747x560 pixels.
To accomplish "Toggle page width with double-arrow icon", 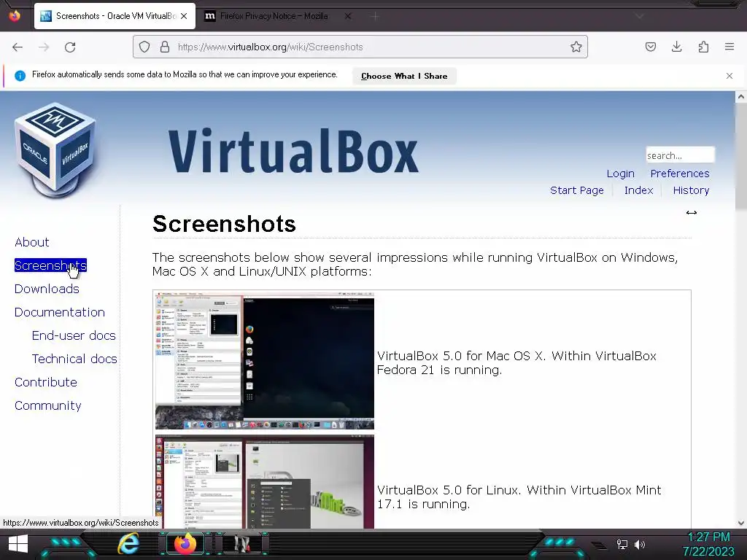I will 692,213.
